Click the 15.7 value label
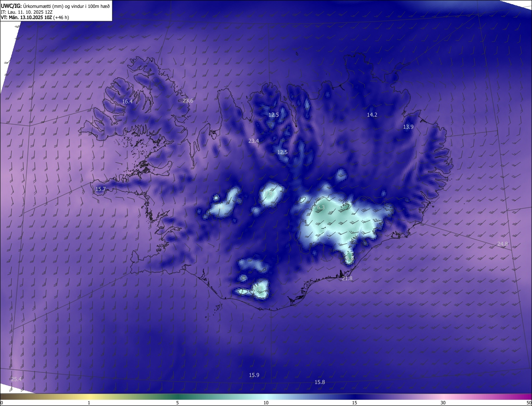The height and width of the screenshot is (406, 532). [101, 189]
